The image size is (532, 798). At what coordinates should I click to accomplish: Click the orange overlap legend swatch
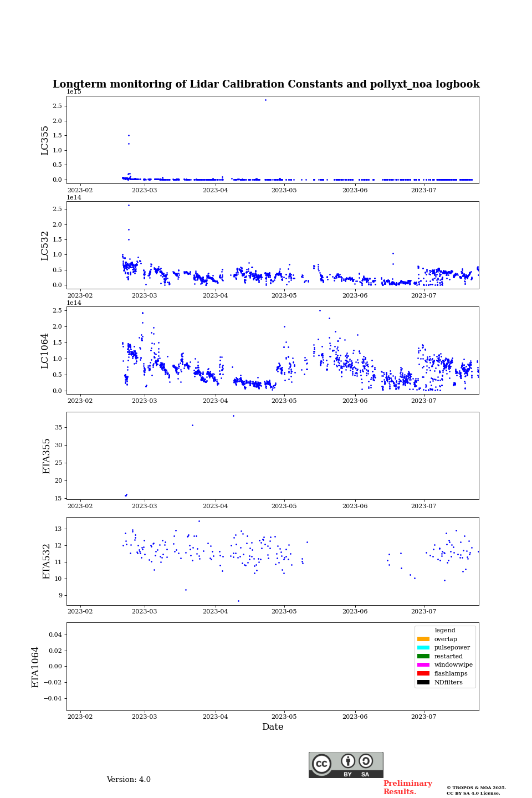click(x=423, y=639)
